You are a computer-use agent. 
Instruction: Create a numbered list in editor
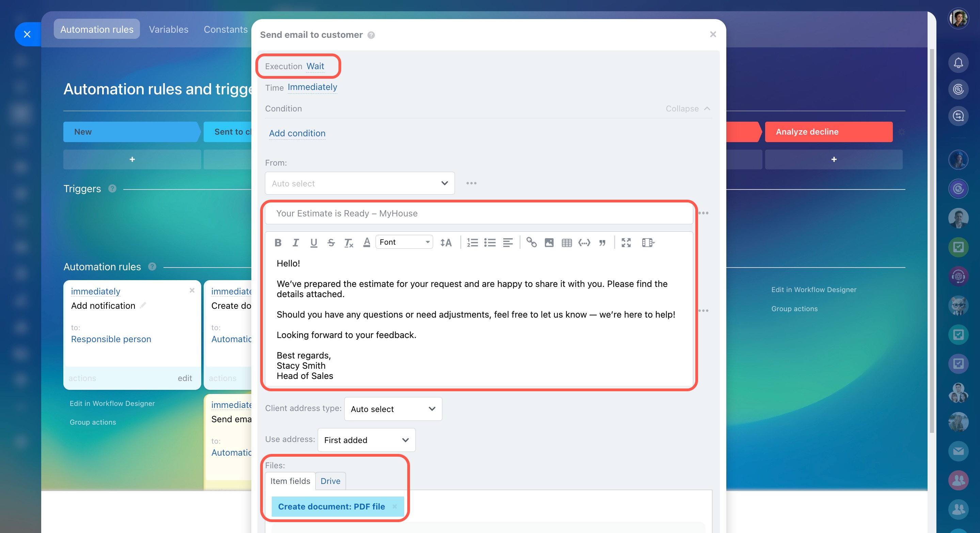[472, 243]
